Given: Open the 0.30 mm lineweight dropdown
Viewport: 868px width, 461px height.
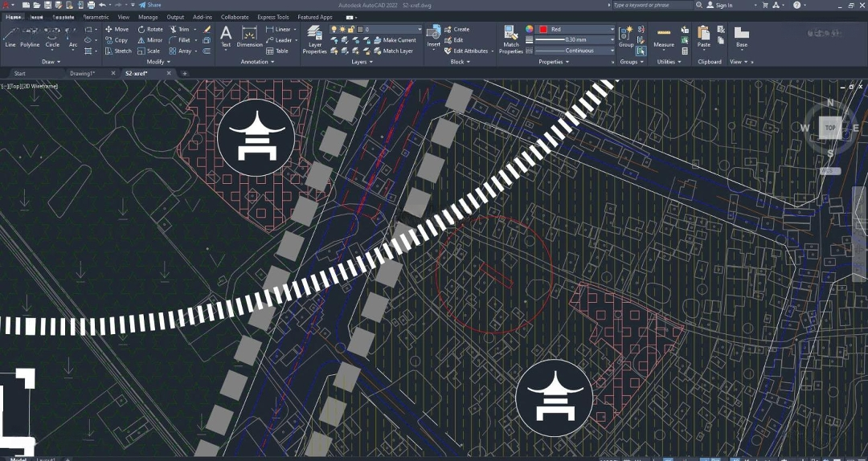Looking at the screenshot, I should coord(575,39).
